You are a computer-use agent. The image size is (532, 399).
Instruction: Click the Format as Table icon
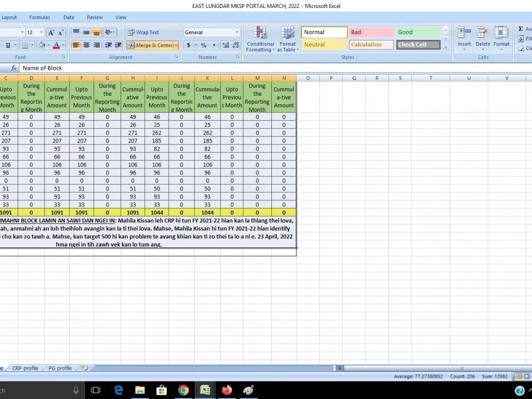287,38
